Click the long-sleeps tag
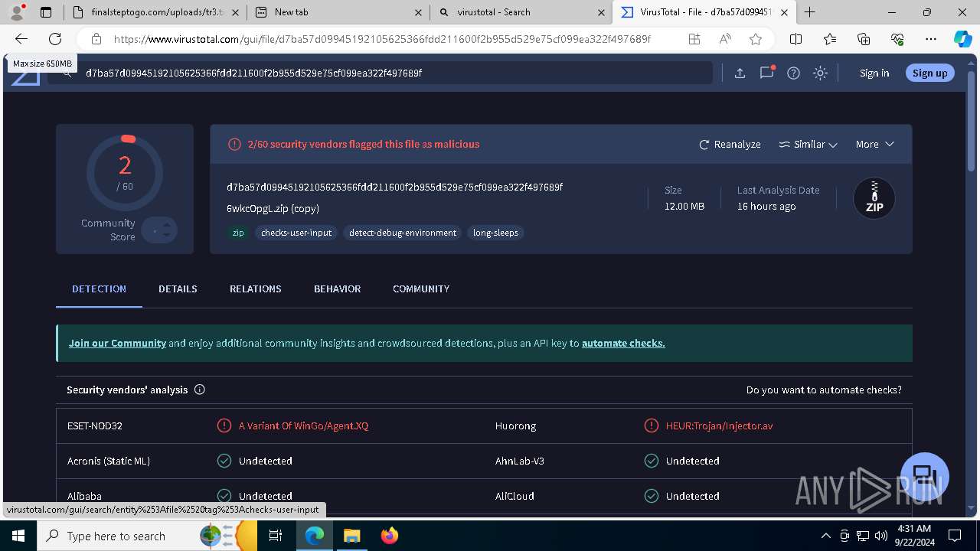Screen dimensions: 980x551 pos(495,233)
